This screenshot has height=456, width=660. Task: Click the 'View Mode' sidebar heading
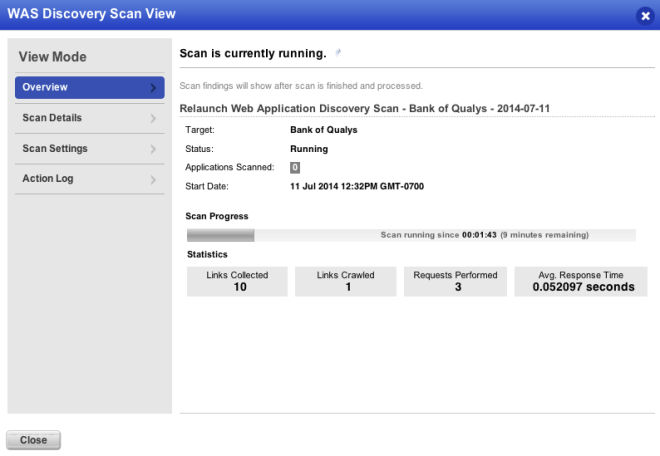[53, 57]
